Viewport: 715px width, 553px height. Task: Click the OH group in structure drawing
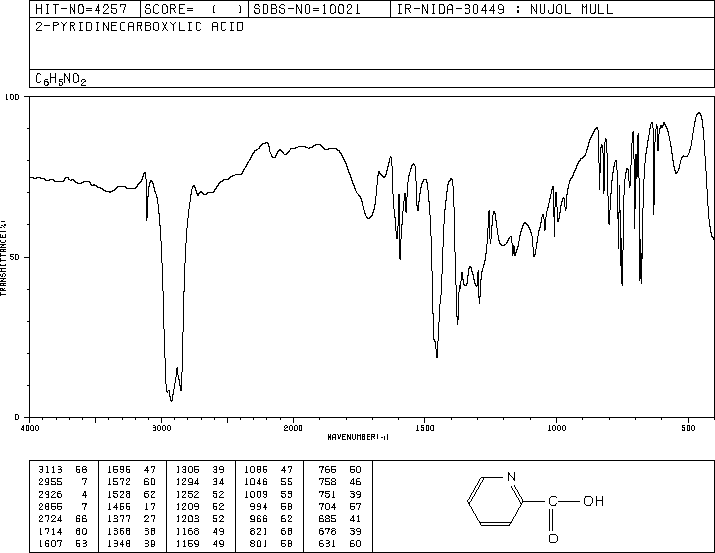point(593,501)
